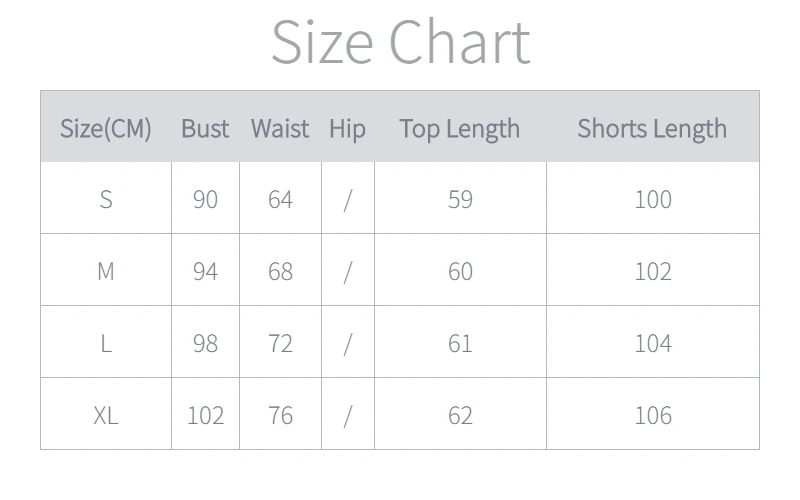Click the XL size row label
Screen dimensions: 800x500
pyautogui.click(x=106, y=415)
